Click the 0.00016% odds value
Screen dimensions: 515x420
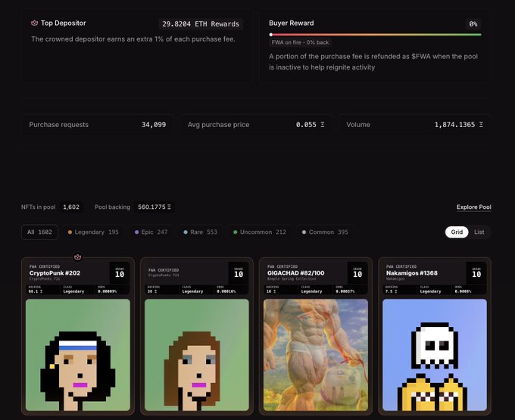click(226, 291)
